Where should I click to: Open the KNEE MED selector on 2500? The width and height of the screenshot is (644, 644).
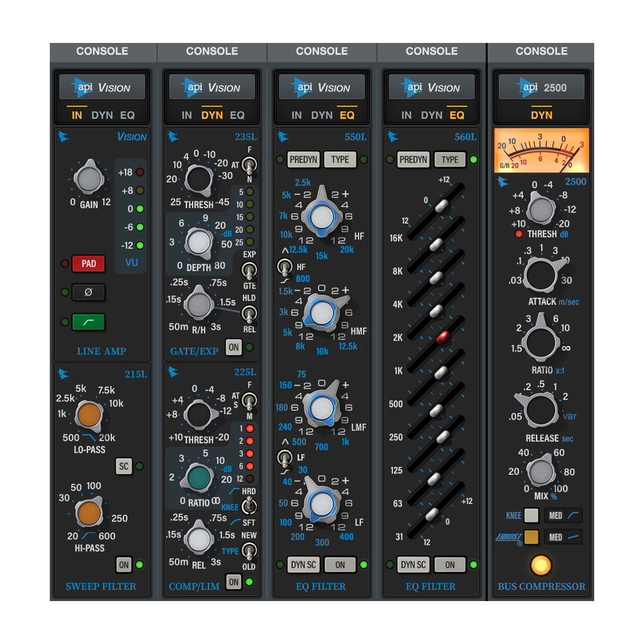click(563, 515)
